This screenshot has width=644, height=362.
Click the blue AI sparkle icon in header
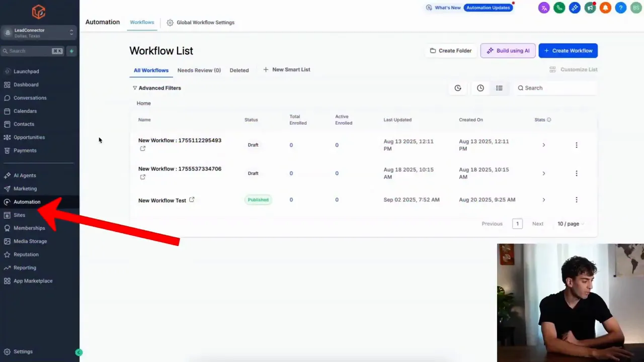click(575, 8)
